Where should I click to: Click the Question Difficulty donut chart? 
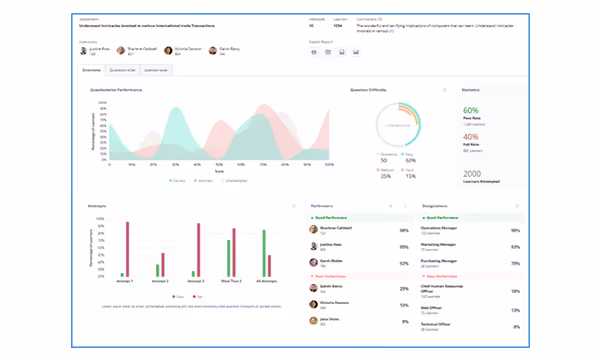click(x=398, y=125)
